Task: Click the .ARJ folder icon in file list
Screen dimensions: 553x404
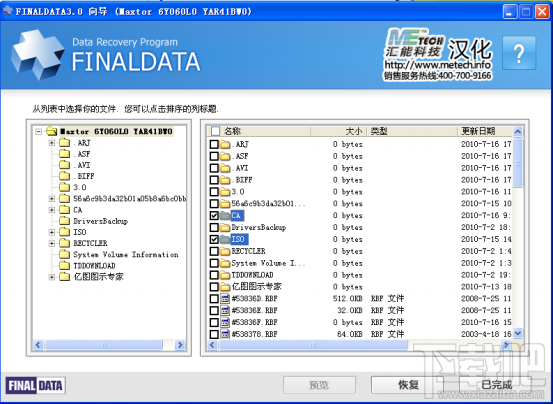Action: tap(225, 144)
